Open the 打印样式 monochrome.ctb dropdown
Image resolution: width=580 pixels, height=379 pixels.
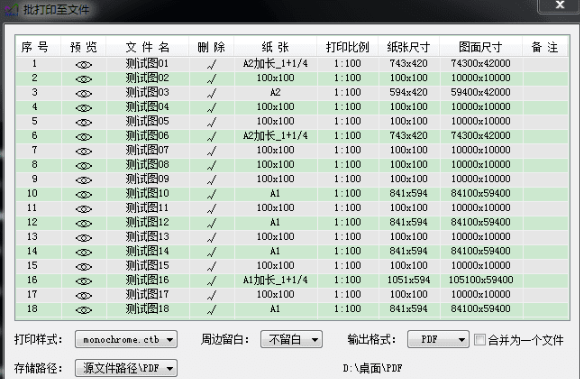(x=126, y=339)
